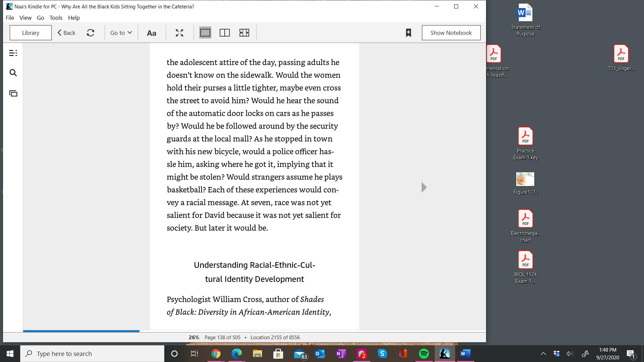Open the Windows Start menu
This screenshot has height=362, width=644.
tap(10, 354)
